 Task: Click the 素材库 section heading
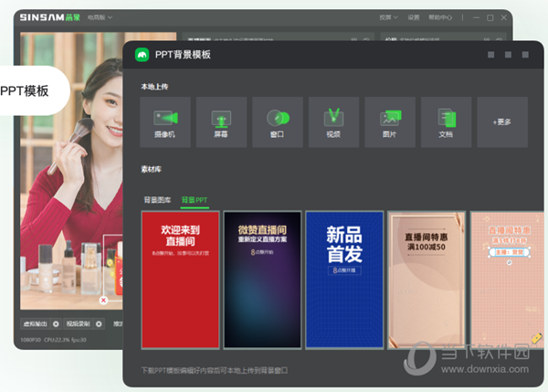pyautogui.click(x=151, y=169)
